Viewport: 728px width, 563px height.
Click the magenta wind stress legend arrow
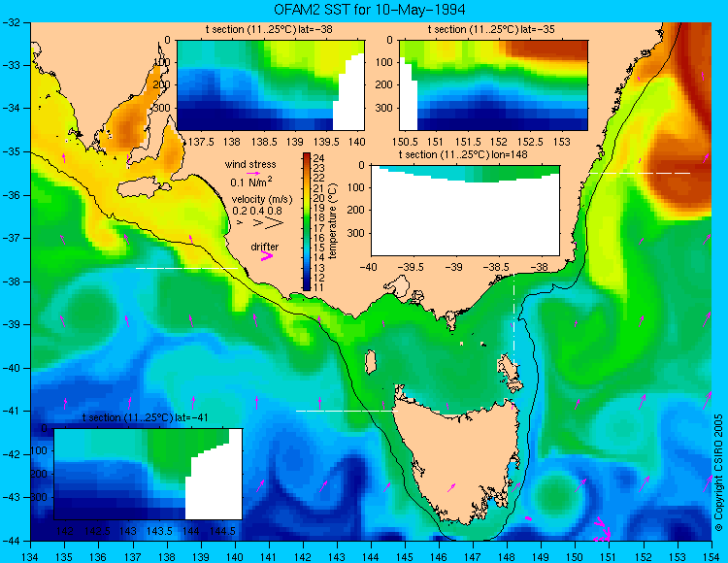click(x=253, y=173)
